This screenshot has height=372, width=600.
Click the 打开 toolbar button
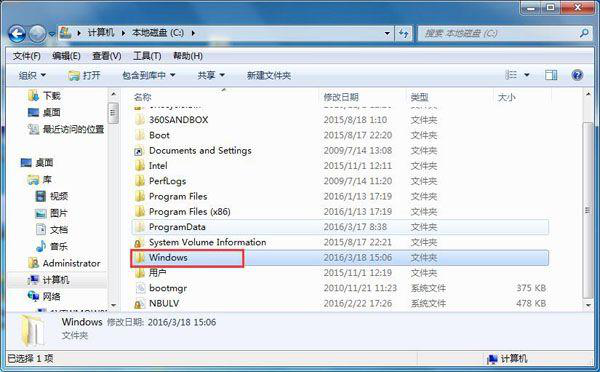(84, 75)
